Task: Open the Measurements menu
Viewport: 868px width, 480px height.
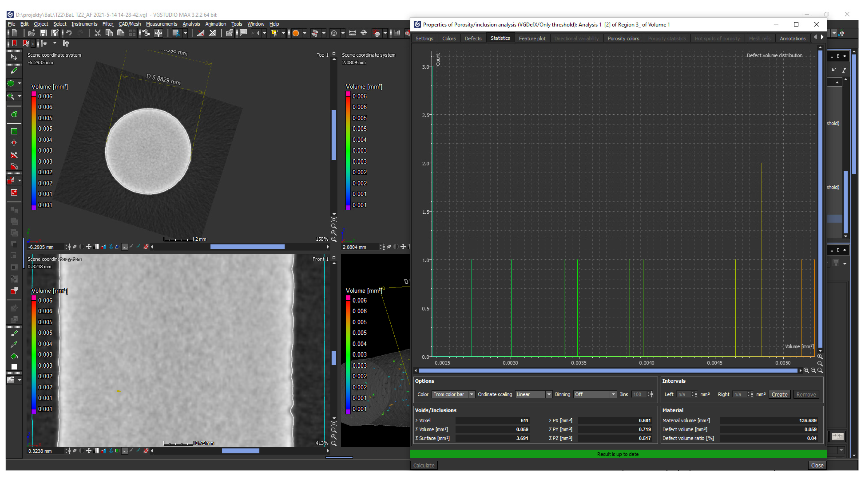Action: pyautogui.click(x=161, y=24)
